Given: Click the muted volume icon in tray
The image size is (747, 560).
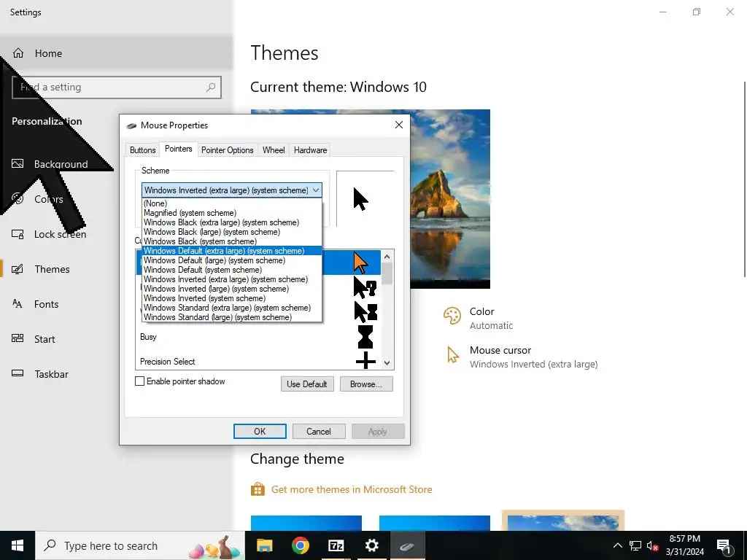Looking at the screenshot, I should [x=652, y=545].
